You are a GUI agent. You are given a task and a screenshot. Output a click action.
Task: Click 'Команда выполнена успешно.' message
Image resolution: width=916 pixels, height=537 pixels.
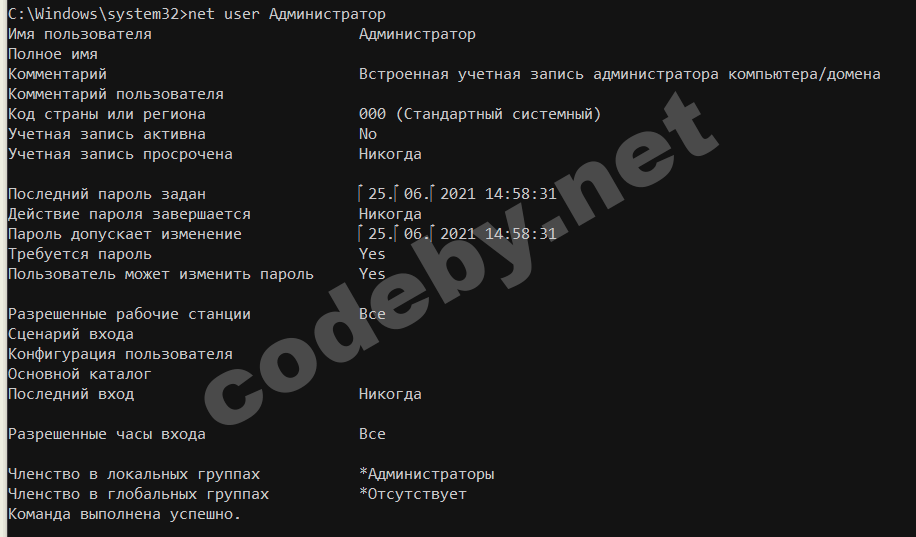[x=124, y=514]
